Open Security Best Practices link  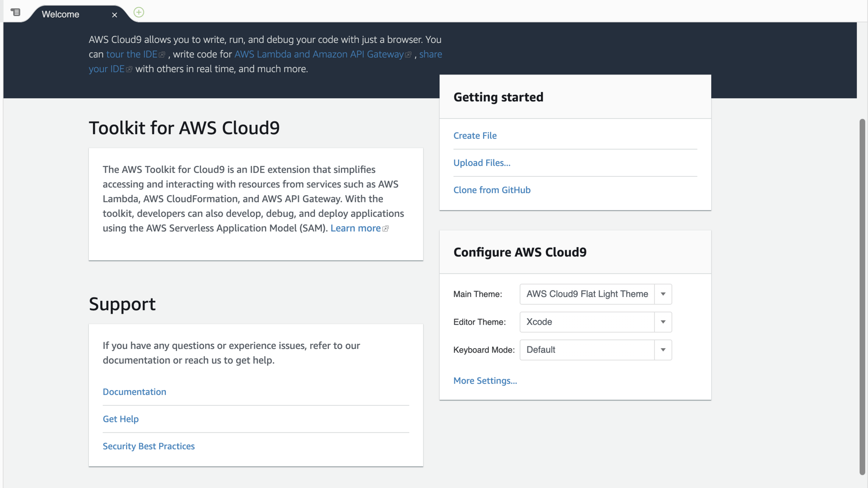[x=148, y=446]
